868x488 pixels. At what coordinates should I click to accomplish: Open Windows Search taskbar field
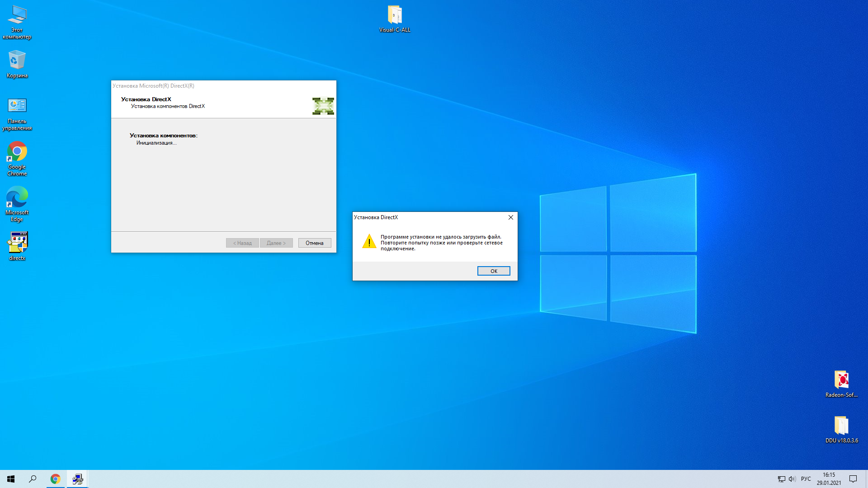pyautogui.click(x=33, y=479)
